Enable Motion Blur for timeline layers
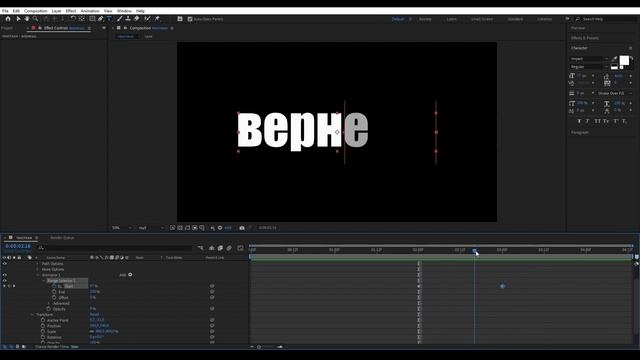This screenshot has width=640, height=360. click(x=229, y=248)
